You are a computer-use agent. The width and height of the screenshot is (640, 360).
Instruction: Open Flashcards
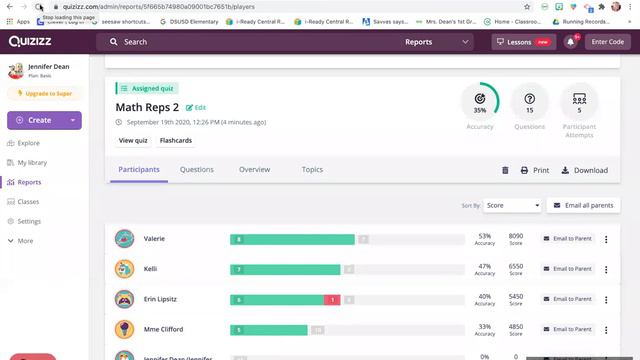(x=176, y=140)
